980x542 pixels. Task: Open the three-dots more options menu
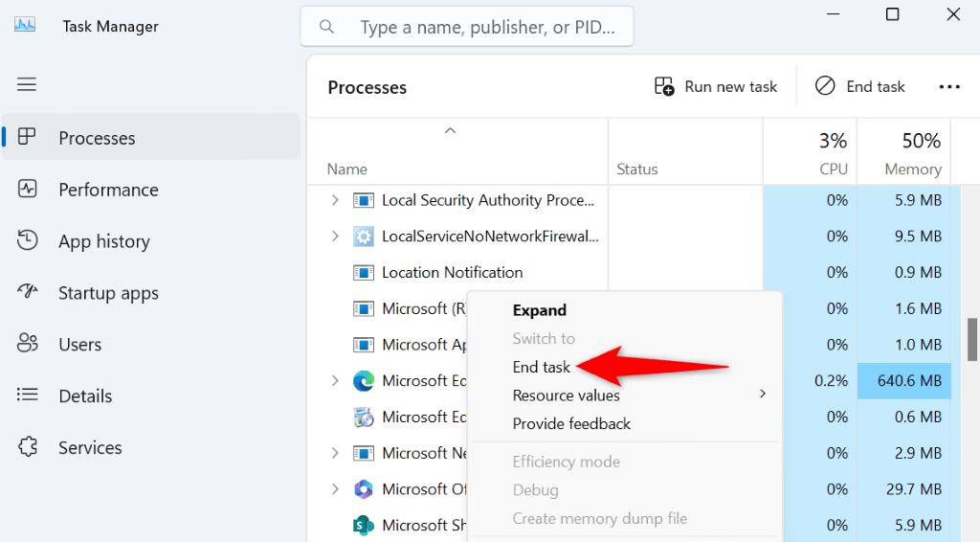tap(949, 87)
